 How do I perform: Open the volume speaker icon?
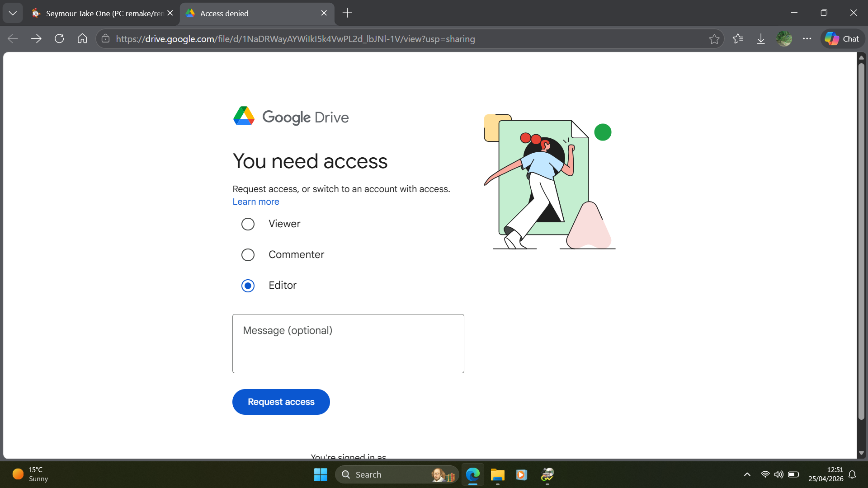click(x=778, y=474)
